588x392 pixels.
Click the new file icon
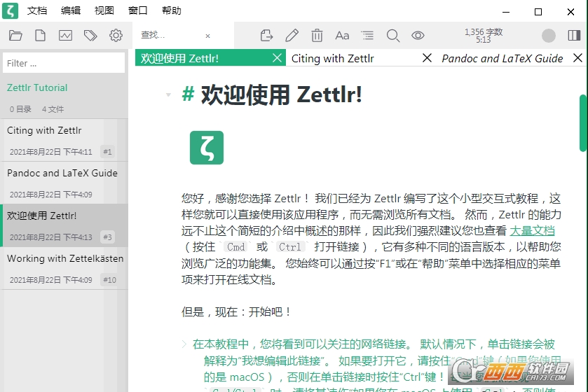coord(41,36)
